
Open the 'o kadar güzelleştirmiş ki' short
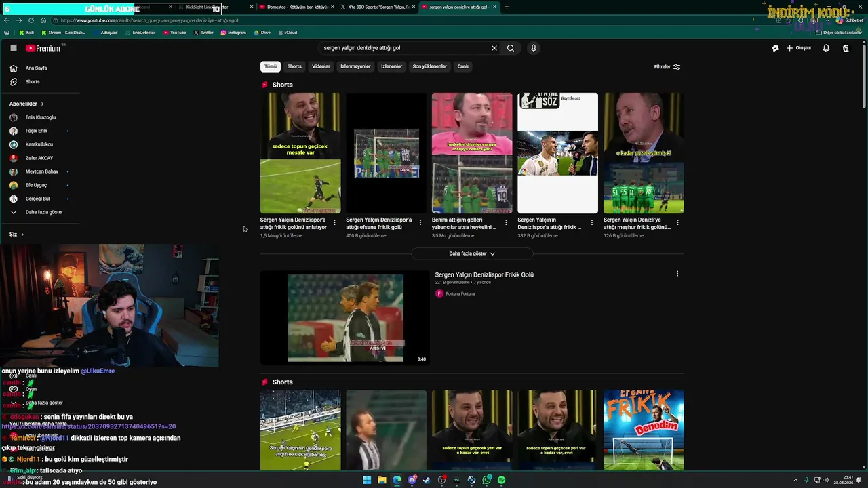(x=644, y=153)
